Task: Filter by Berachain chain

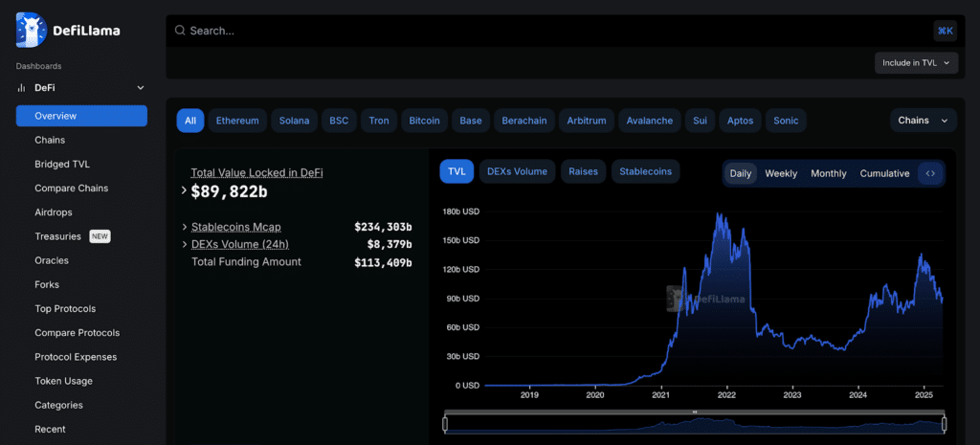Action: [x=524, y=121]
